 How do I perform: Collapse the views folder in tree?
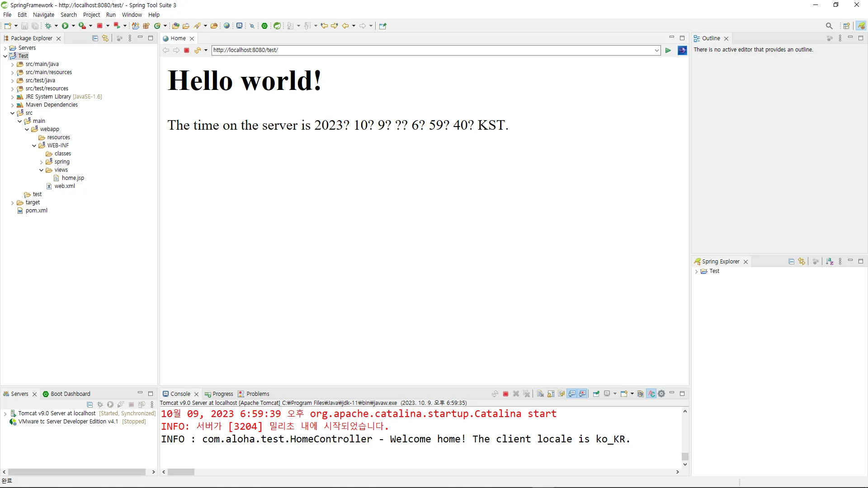point(42,170)
